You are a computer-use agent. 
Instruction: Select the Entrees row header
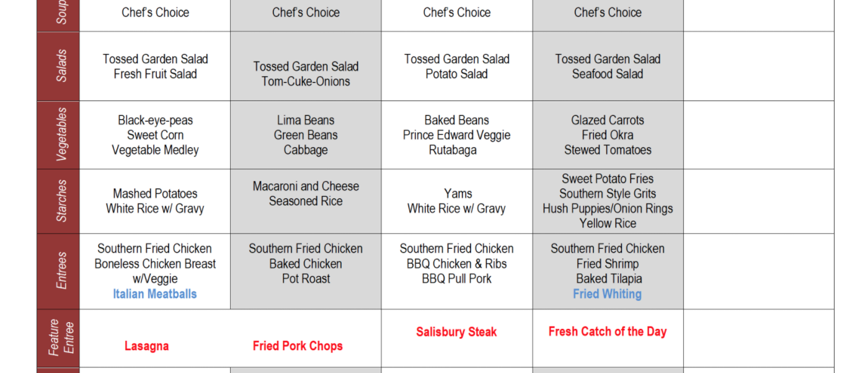[60, 271]
